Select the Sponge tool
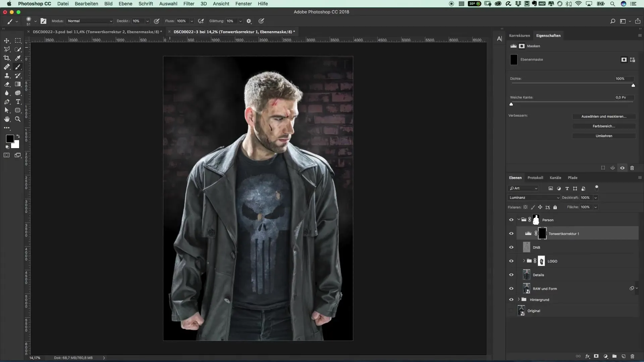 click(18, 93)
